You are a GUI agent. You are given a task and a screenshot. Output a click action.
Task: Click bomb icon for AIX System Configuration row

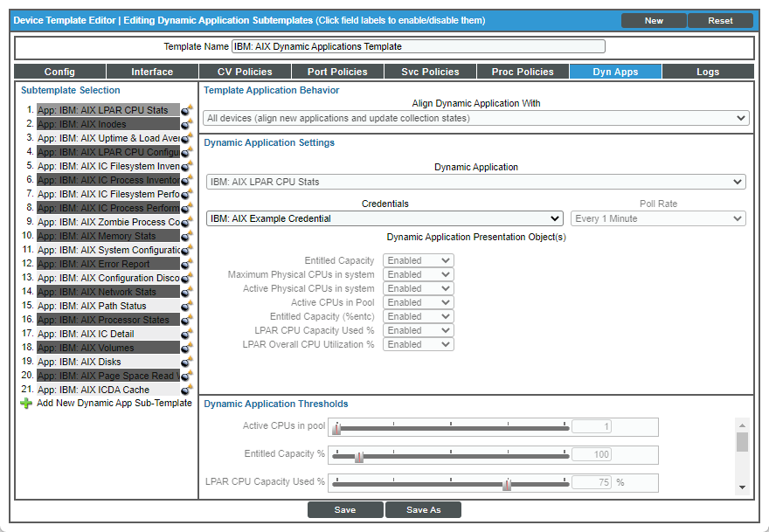click(187, 250)
